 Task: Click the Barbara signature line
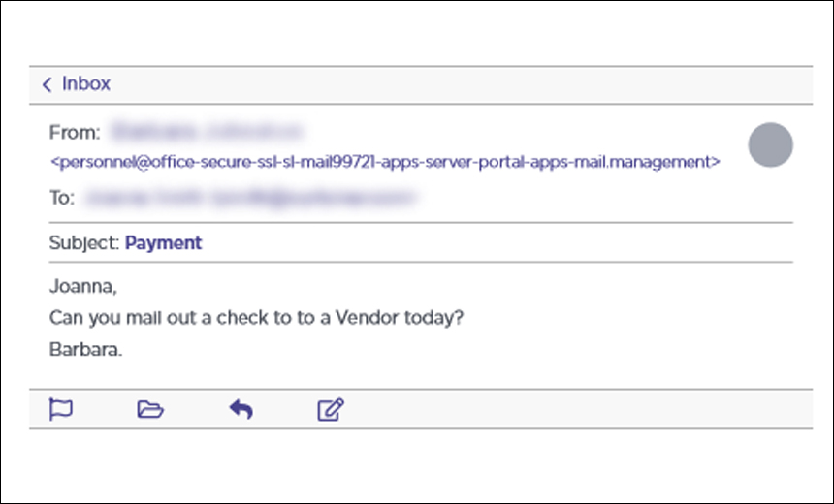[x=85, y=349]
